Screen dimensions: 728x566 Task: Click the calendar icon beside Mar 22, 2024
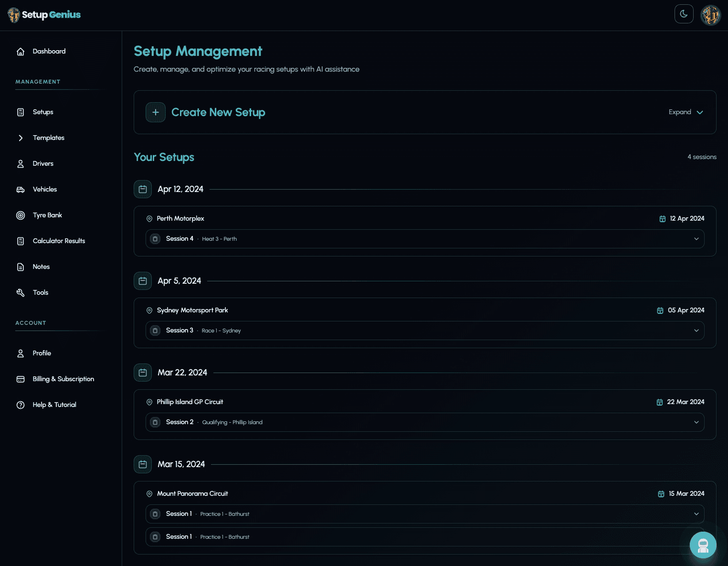(143, 373)
